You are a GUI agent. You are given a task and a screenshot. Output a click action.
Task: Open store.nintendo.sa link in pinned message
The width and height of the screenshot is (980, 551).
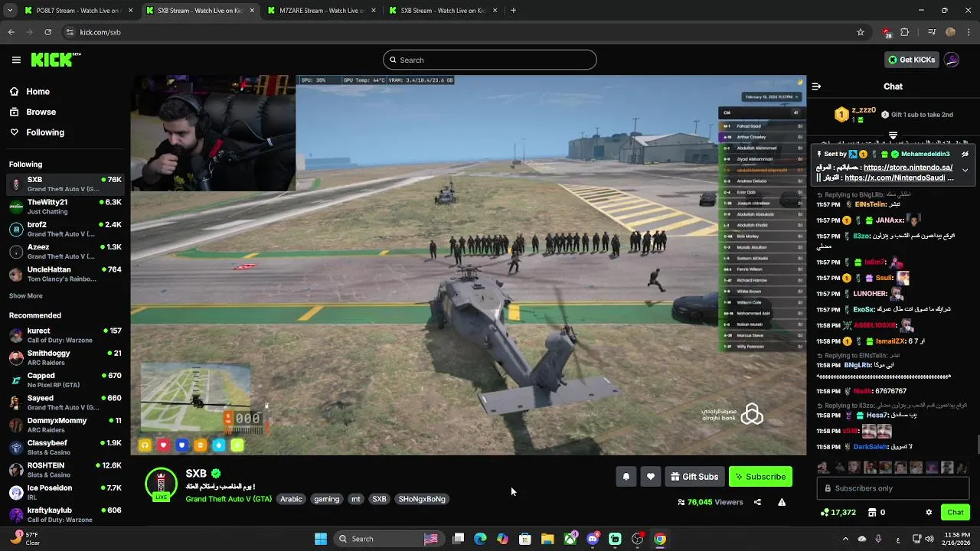[908, 168]
